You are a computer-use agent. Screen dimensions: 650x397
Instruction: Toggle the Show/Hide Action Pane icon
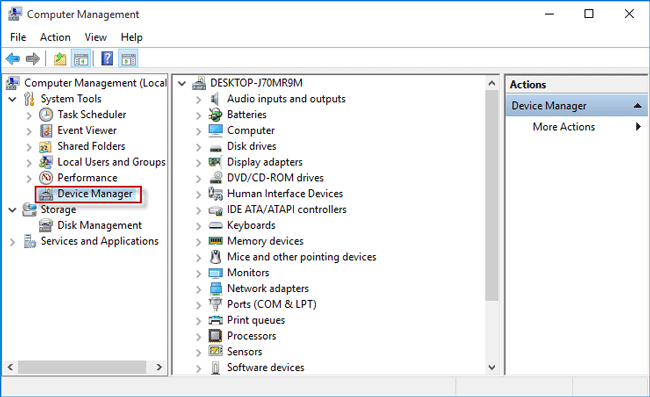click(128, 59)
